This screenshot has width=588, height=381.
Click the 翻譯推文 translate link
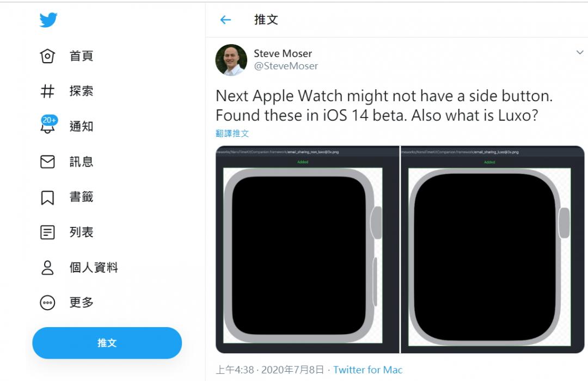point(232,133)
